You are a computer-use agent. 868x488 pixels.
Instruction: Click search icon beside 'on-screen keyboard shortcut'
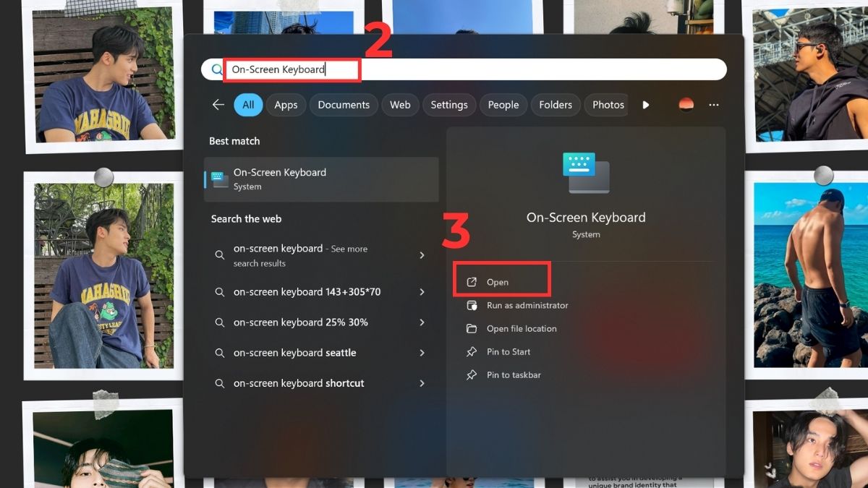tap(219, 383)
